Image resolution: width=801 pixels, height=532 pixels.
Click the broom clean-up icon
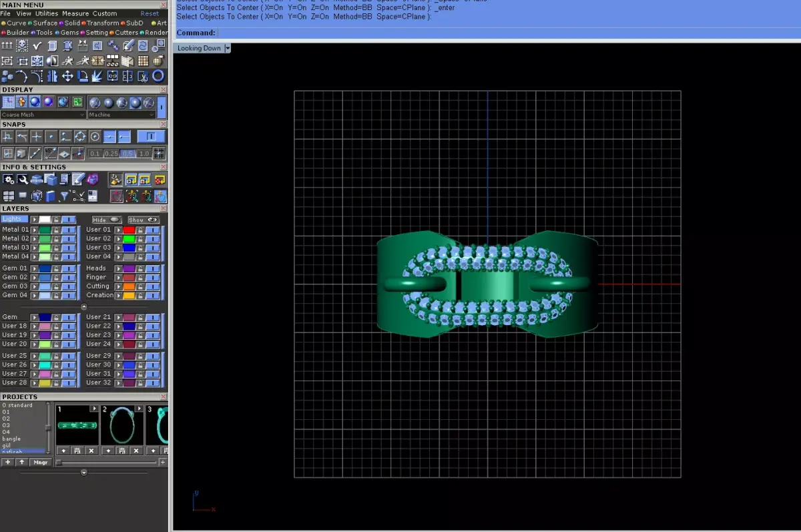pos(115,179)
